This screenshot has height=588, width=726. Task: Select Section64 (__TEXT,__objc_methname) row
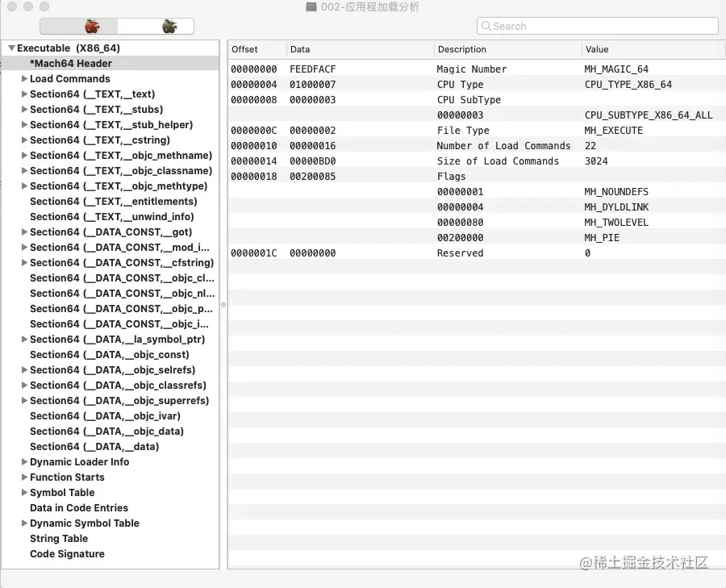(x=111, y=156)
